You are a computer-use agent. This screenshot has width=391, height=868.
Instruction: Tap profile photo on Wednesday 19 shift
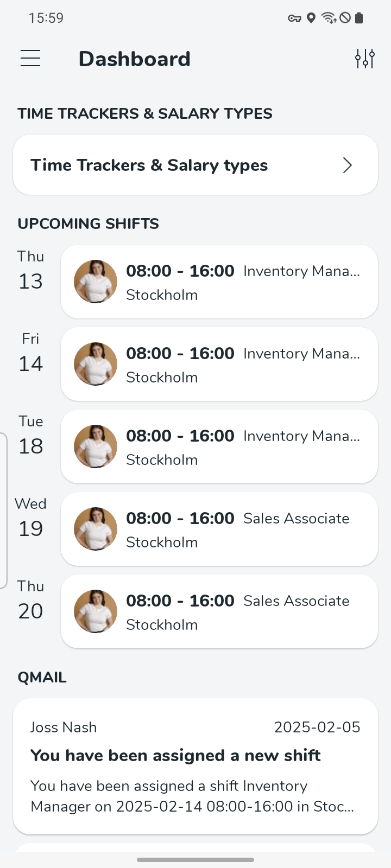(x=96, y=529)
